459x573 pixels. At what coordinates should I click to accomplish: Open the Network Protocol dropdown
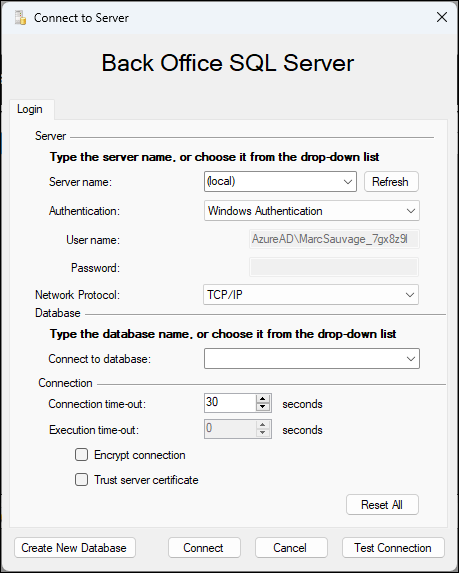point(410,295)
